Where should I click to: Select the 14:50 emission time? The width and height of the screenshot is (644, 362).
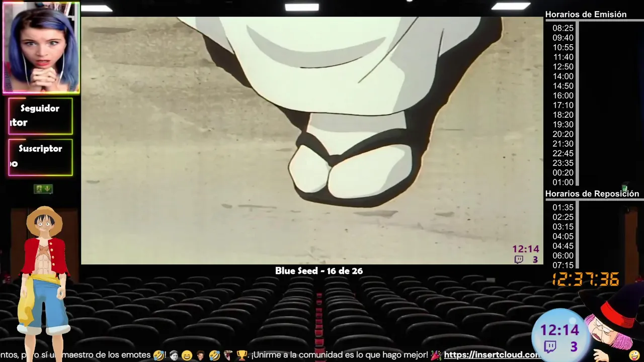pyautogui.click(x=563, y=86)
